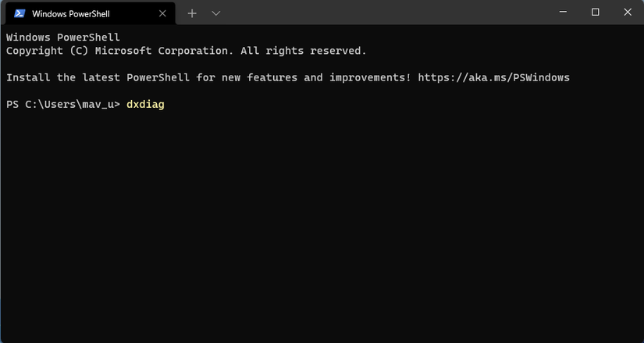
Task: Open the https://aka.ms/PSWindows link
Action: [493, 77]
